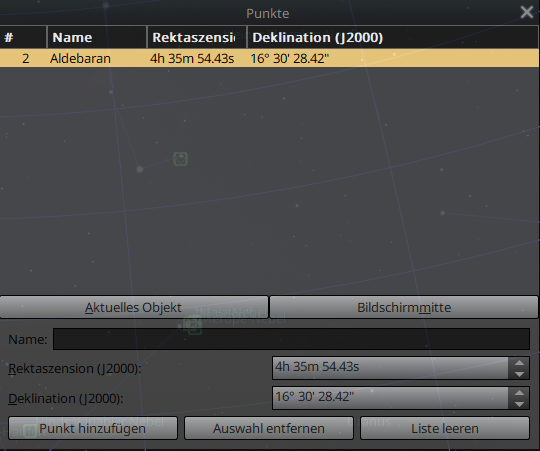The image size is (540, 451).
Task: Sort by the # column header
Action: click(x=23, y=37)
